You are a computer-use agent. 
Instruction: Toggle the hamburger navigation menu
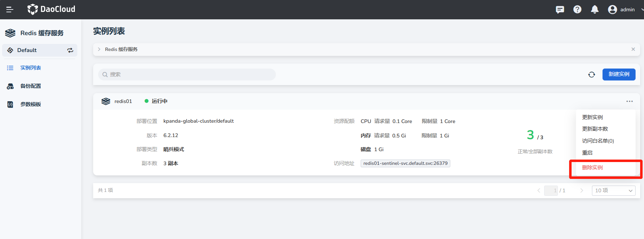pos(10,9)
